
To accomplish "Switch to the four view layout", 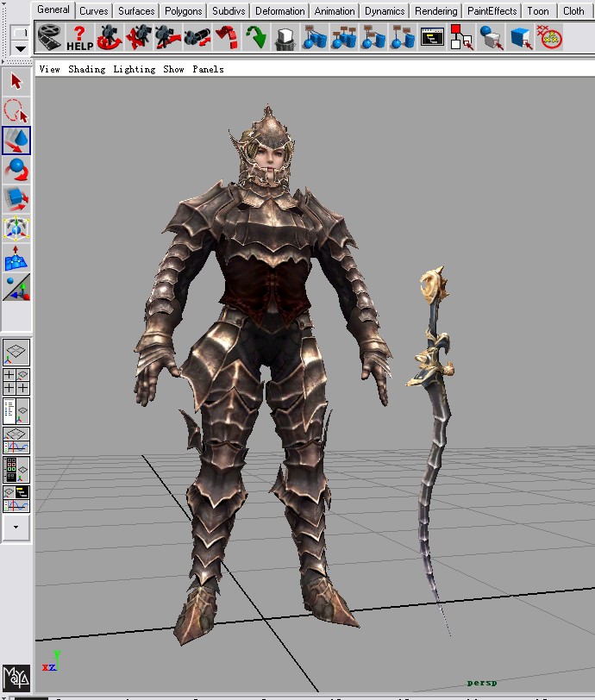I will [16, 382].
